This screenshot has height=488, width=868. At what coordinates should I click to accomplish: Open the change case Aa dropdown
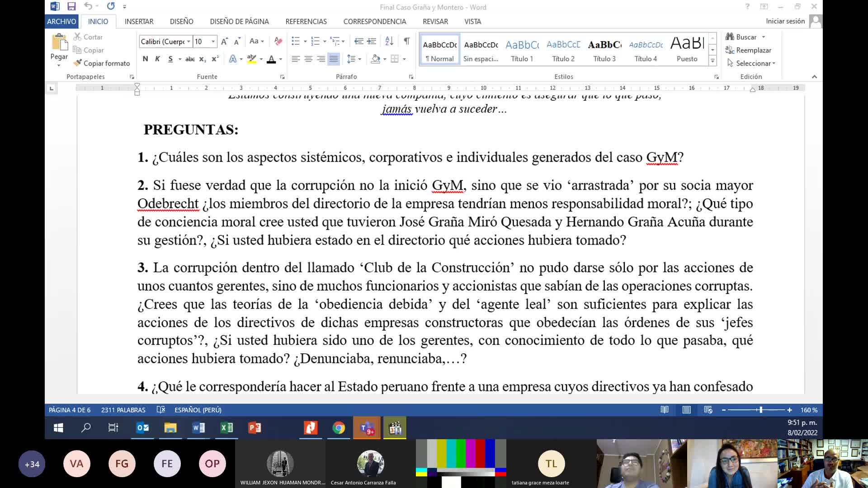pyautogui.click(x=256, y=41)
